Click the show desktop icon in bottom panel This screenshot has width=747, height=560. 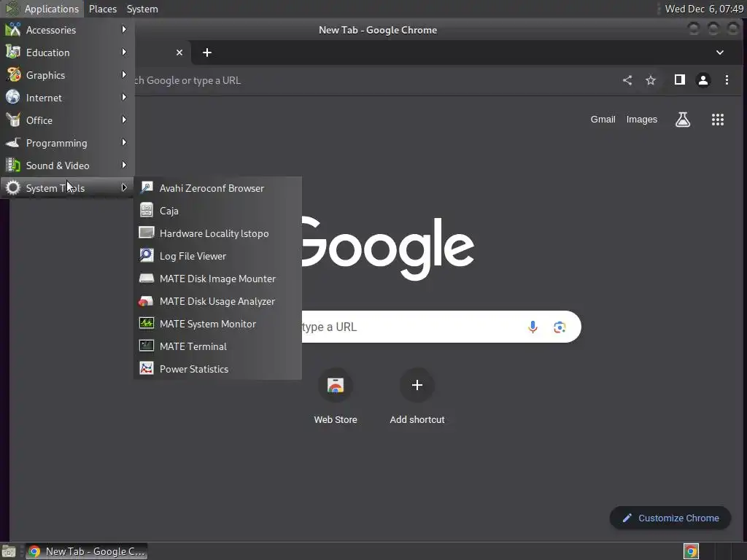(x=9, y=551)
